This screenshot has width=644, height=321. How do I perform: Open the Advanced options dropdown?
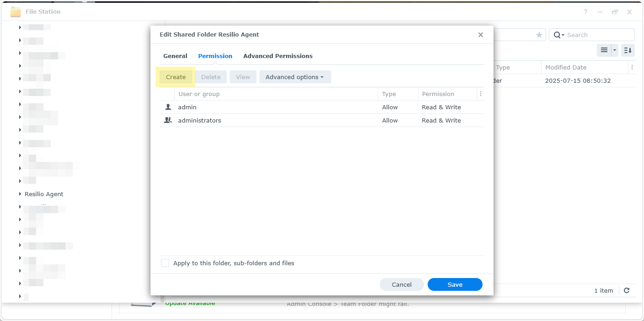[295, 77]
